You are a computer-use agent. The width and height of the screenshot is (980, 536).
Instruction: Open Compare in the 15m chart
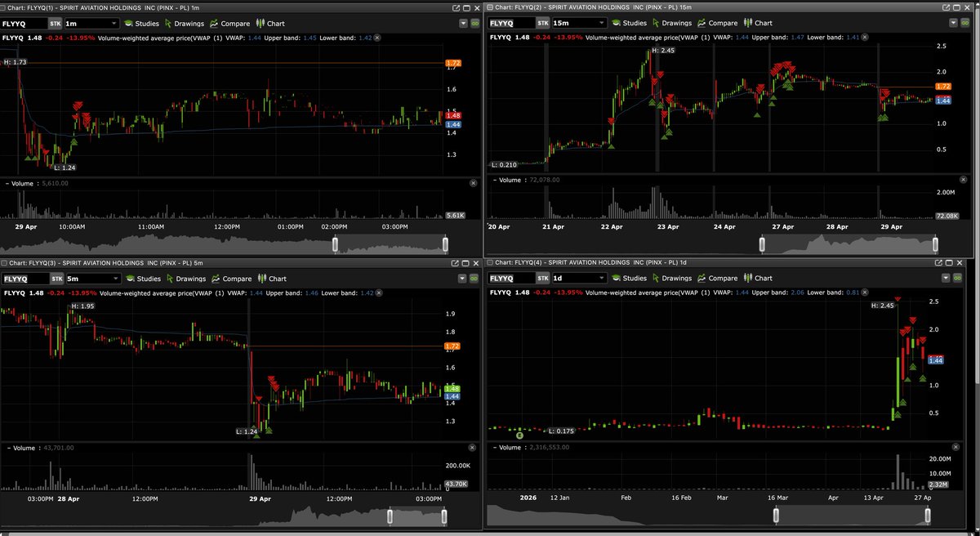(719, 23)
